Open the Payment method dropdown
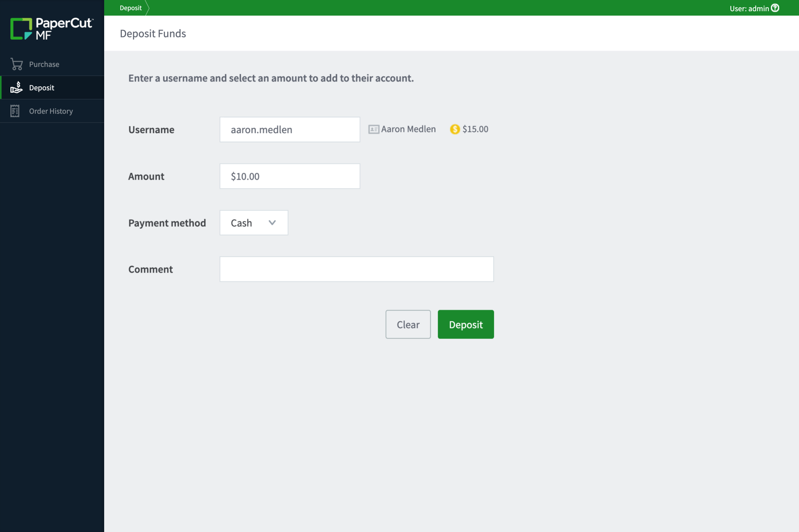Screen dimensions: 799x532 (x=253, y=222)
